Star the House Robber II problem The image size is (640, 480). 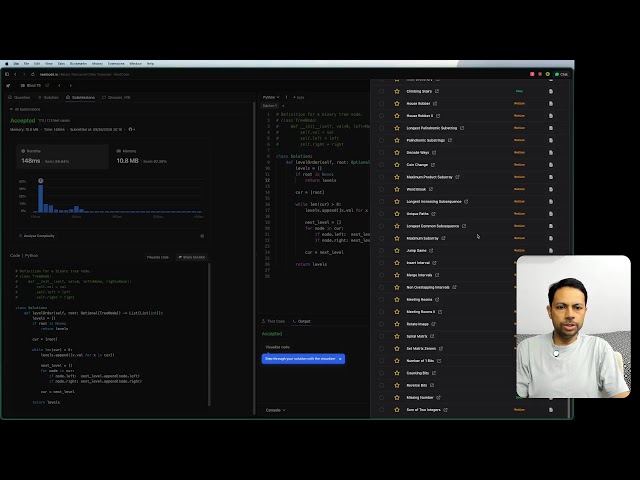(397, 116)
